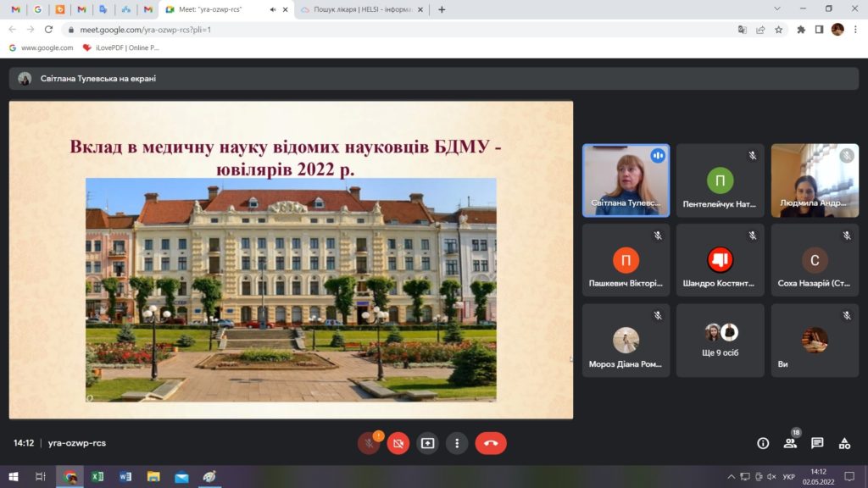This screenshot has width=868, height=488.
Task: Open a new browser tab
Action: tap(442, 9)
